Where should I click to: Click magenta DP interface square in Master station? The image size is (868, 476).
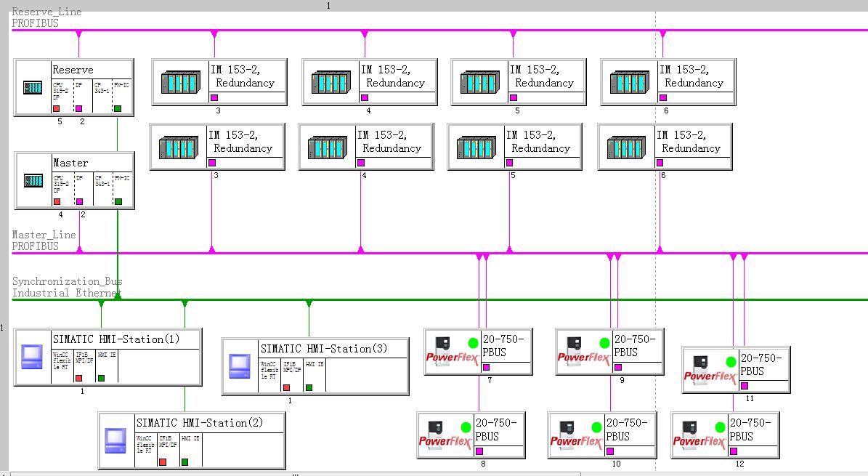79,202
